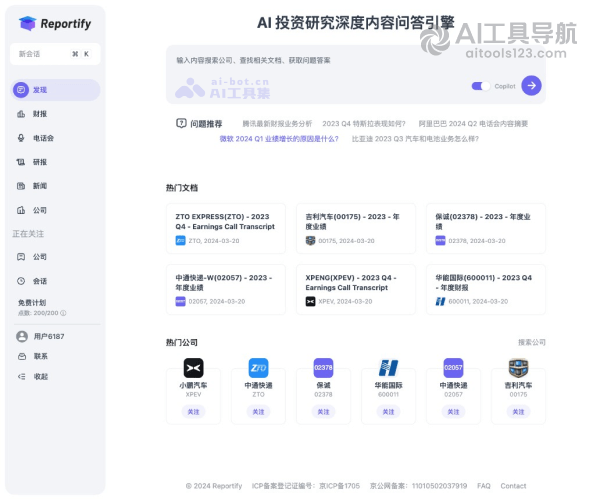This screenshot has height=500, width=600.
Task: Click the 吉利汽车 00175 logo
Action: coord(518,368)
